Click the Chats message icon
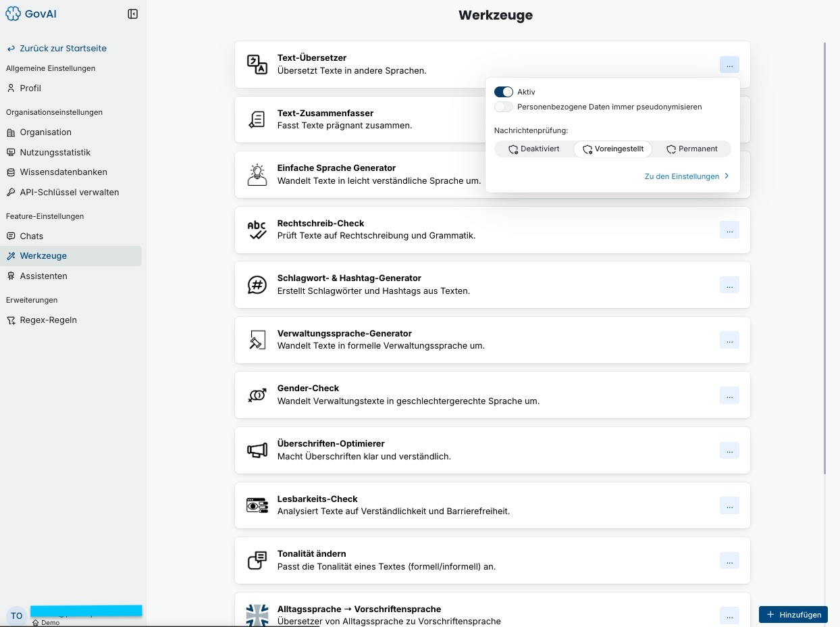The width and height of the screenshot is (840, 627). pyautogui.click(x=11, y=236)
